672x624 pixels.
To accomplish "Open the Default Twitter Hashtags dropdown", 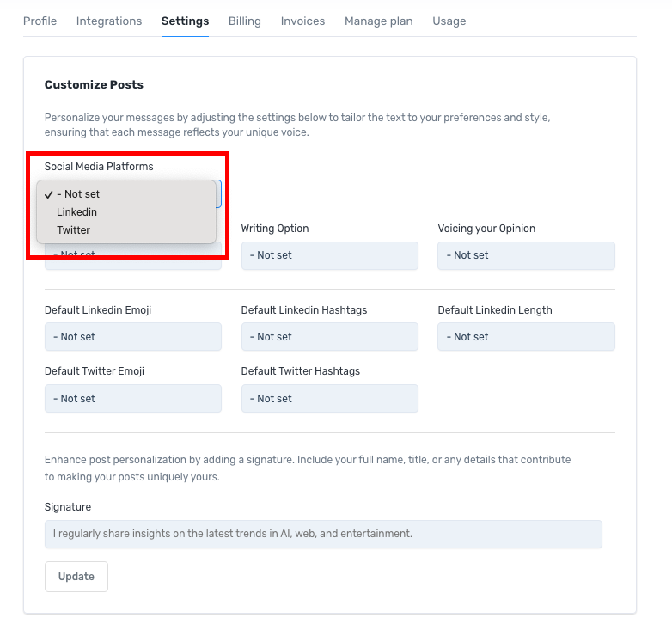I will [329, 399].
